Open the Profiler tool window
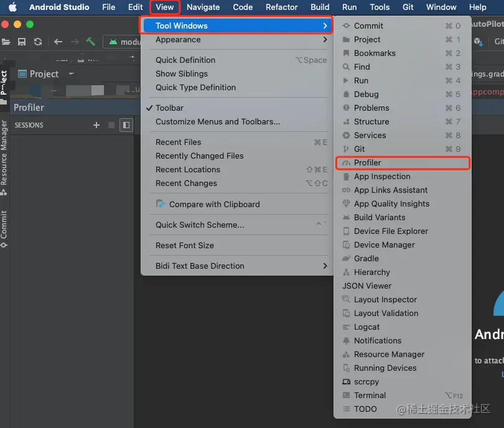This screenshot has height=428, width=504. pyautogui.click(x=403, y=162)
